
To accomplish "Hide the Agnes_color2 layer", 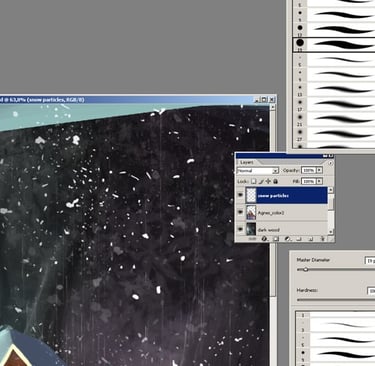I will pyautogui.click(x=240, y=212).
